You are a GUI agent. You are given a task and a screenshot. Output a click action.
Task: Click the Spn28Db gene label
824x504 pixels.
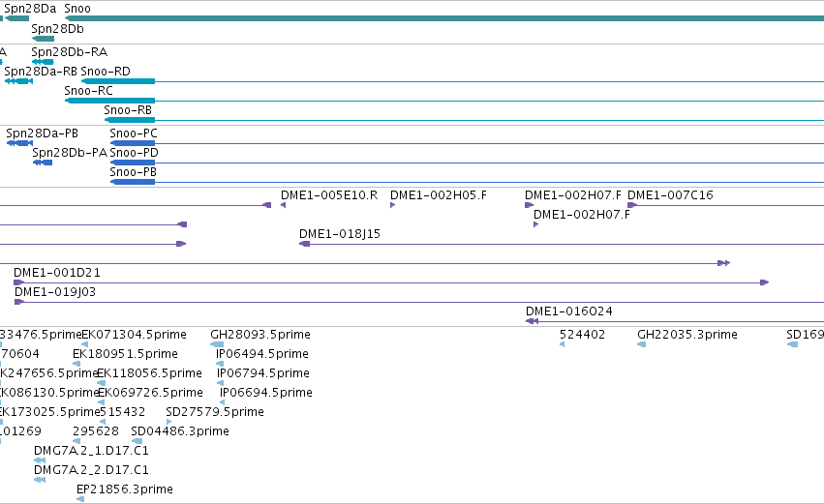[x=57, y=29]
